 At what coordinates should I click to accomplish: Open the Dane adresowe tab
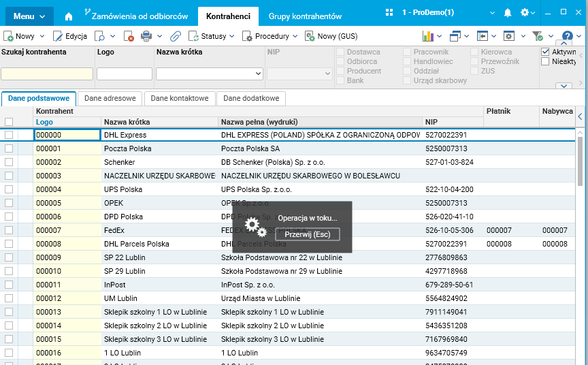110,98
